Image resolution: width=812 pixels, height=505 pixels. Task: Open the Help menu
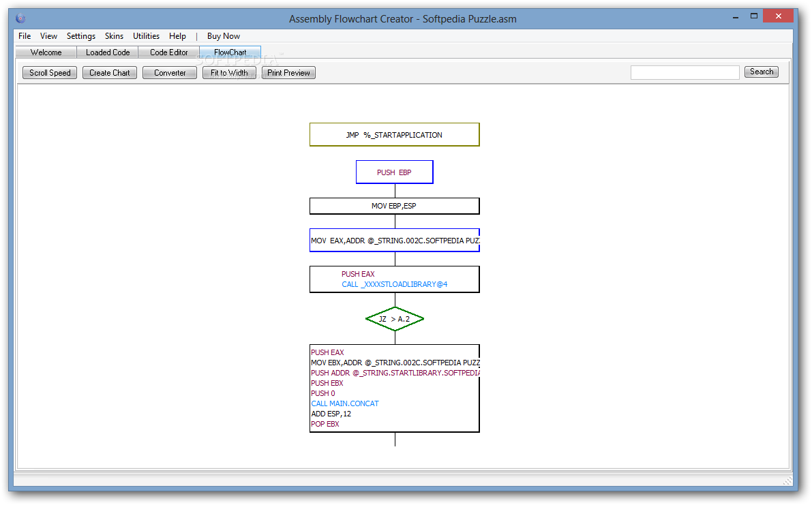coord(177,36)
